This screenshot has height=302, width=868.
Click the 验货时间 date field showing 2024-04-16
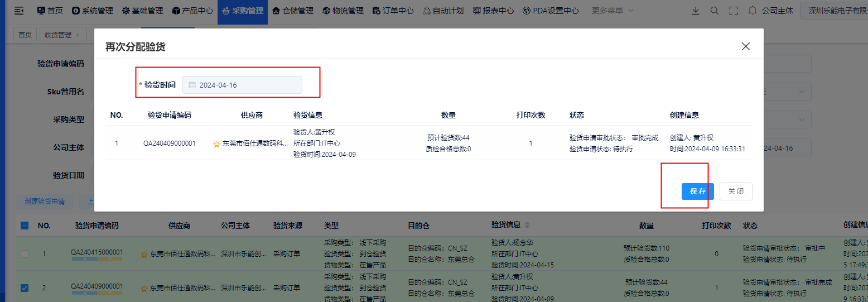(242, 85)
